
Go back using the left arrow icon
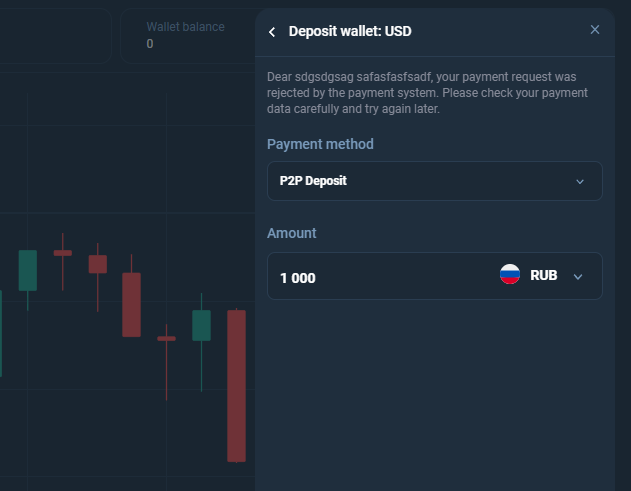coord(272,32)
